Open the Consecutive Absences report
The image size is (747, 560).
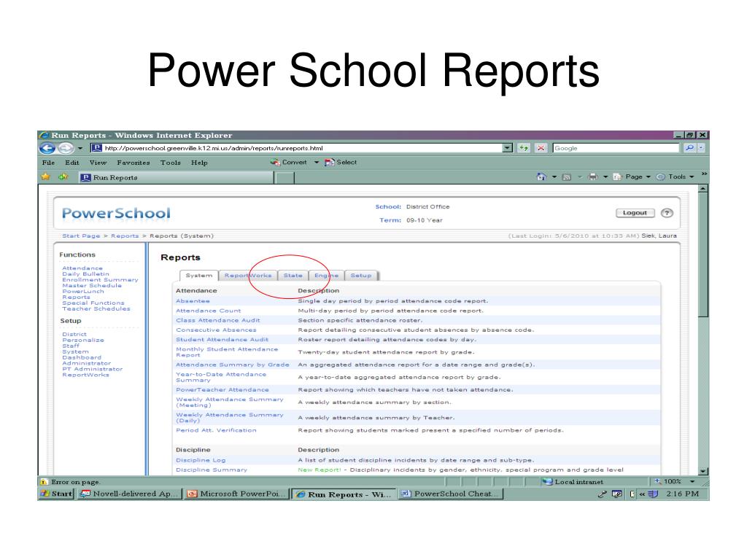point(216,330)
